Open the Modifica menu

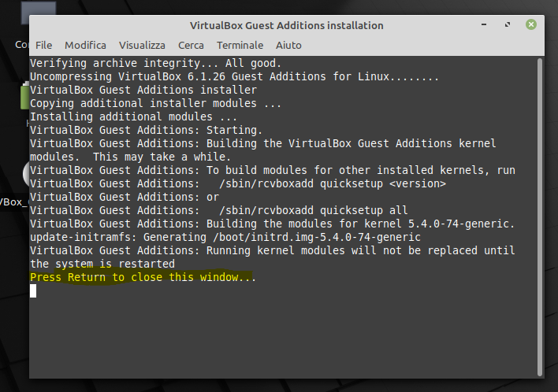(85, 46)
